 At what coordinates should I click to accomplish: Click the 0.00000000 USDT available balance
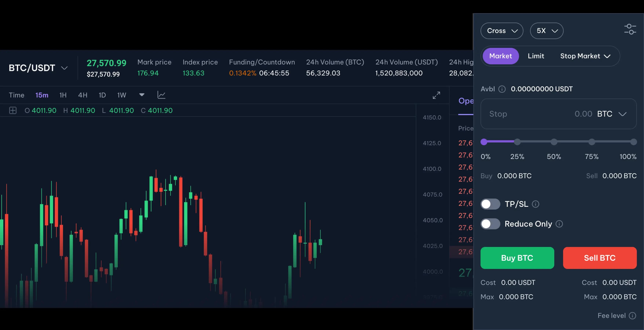541,89
